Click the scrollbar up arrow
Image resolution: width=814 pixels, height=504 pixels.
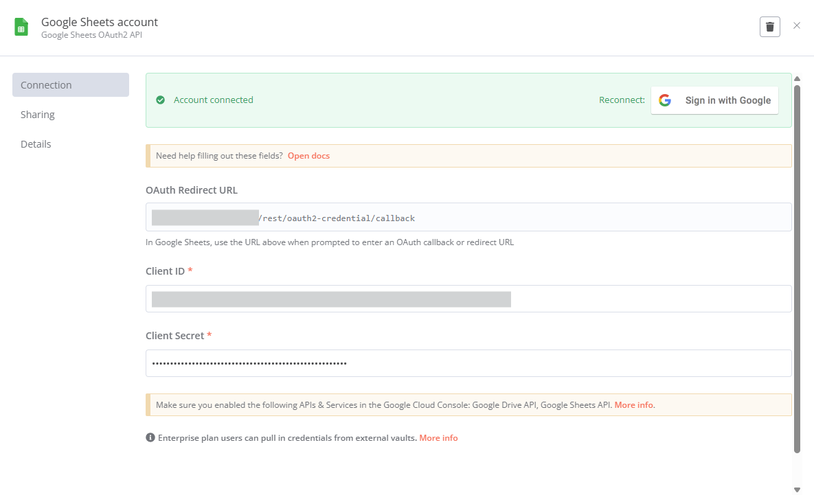(x=797, y=79)
